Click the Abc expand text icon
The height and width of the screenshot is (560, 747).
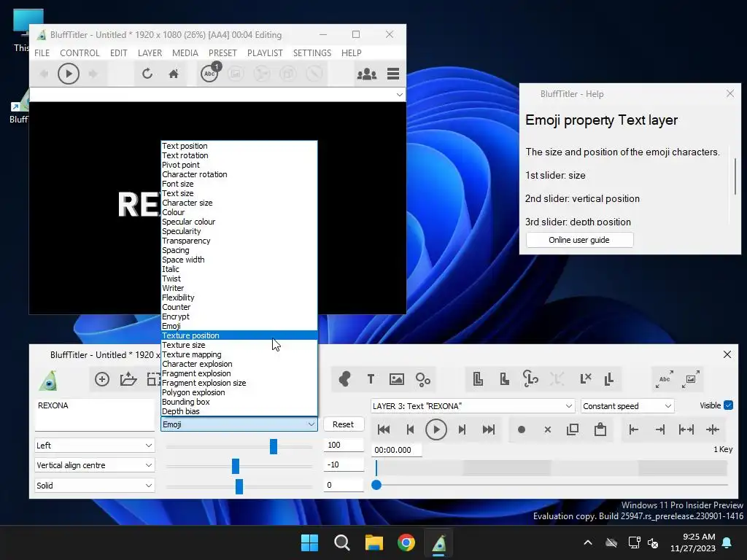tap(665, 379)
